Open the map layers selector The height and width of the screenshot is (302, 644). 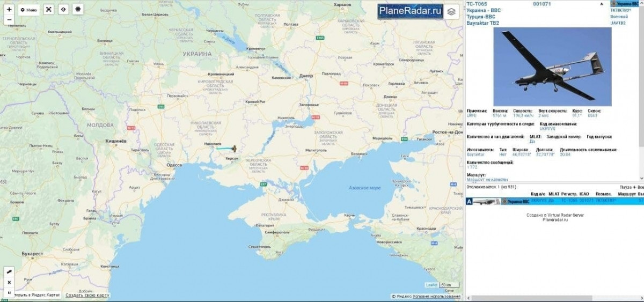451,11
